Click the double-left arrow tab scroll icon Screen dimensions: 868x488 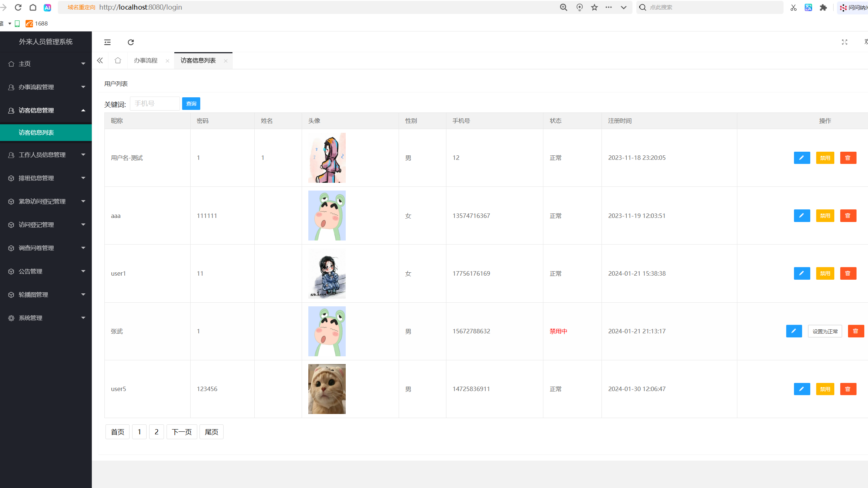click(100, 60)
